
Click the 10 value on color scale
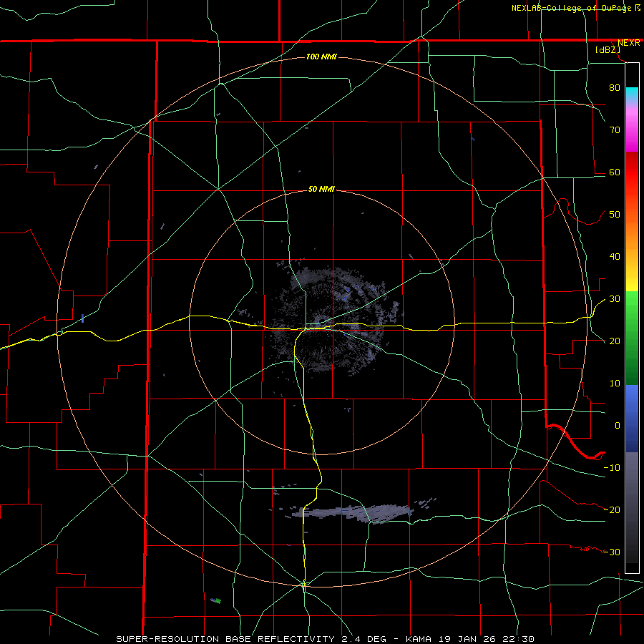click(615, 384)
